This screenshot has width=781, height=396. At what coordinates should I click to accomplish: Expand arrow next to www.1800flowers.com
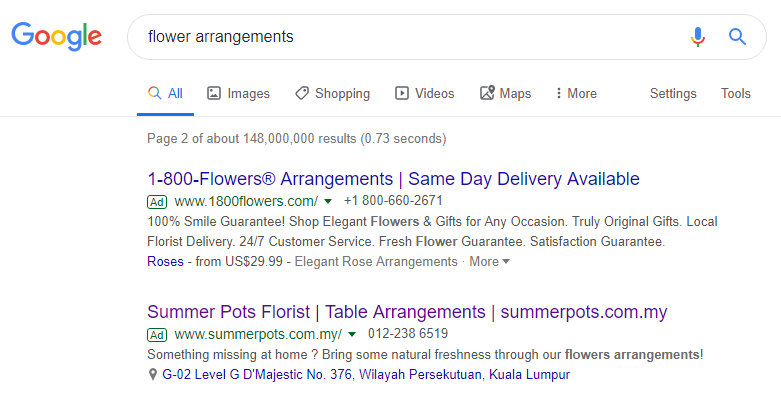tap(328, 202)
